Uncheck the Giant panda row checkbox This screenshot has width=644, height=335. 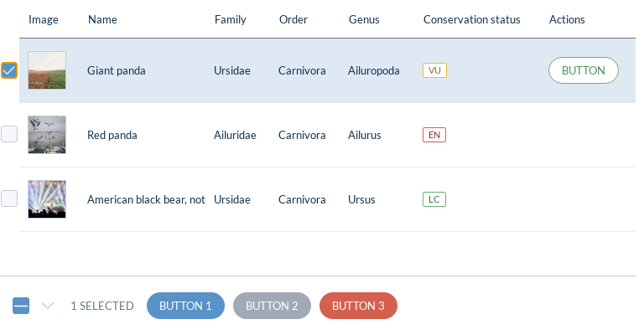coord(9,70)
